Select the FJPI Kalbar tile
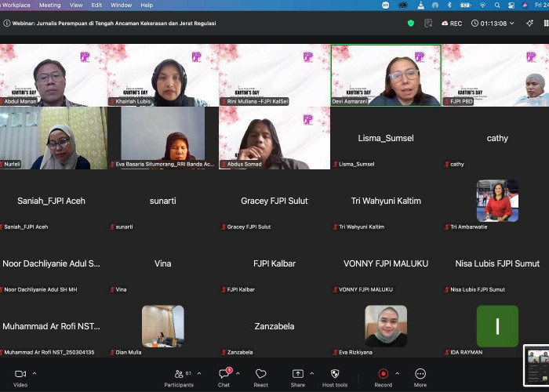Screen dimensions: 549x392 tap(274, 263)
